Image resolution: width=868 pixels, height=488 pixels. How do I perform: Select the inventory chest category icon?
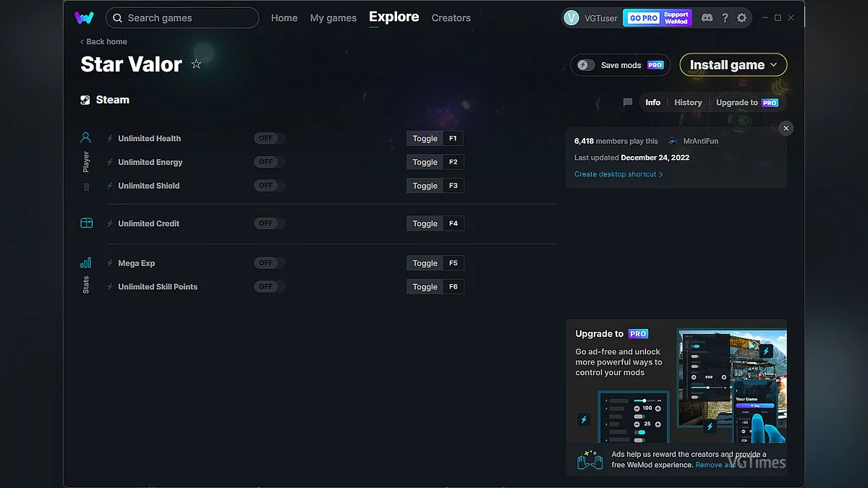coord(86,223)
